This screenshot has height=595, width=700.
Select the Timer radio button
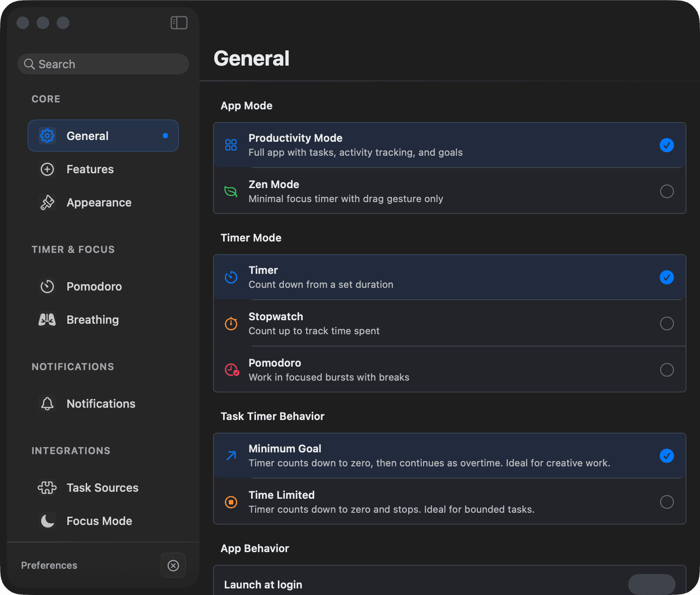point(667,277)
